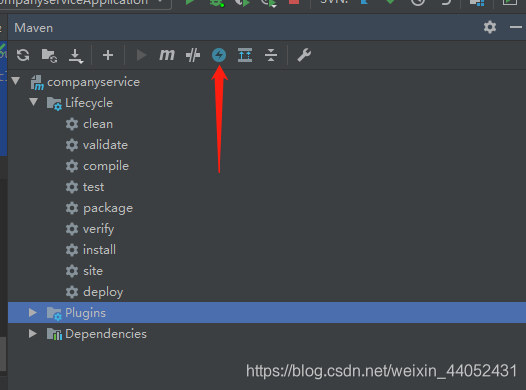
Task: Stop the running application red square
Action: coord(294,2)
